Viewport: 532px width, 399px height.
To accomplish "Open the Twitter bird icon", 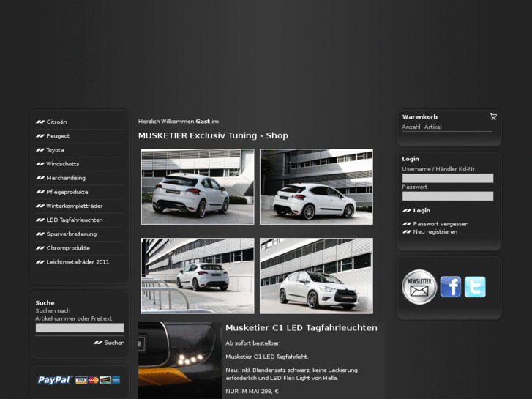I will 475,286.
